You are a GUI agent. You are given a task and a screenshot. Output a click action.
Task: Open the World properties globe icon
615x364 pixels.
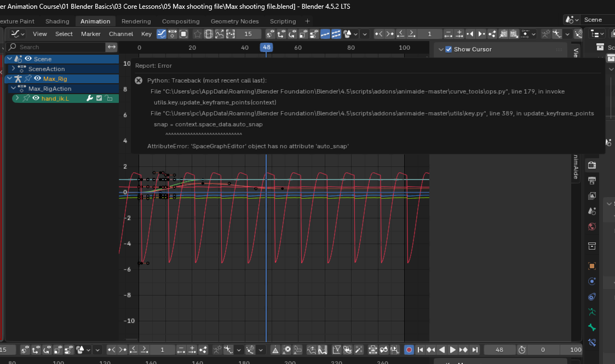[x=592, y=227]
